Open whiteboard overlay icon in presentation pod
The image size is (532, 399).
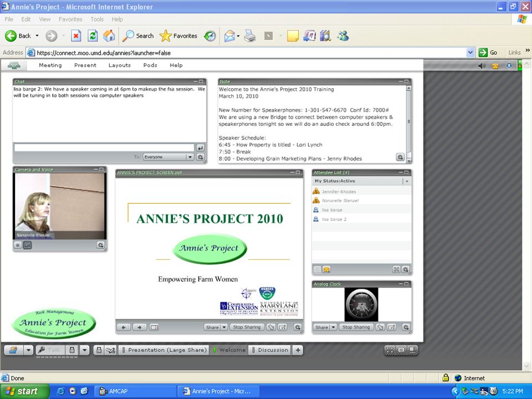(x=282, y=328)
